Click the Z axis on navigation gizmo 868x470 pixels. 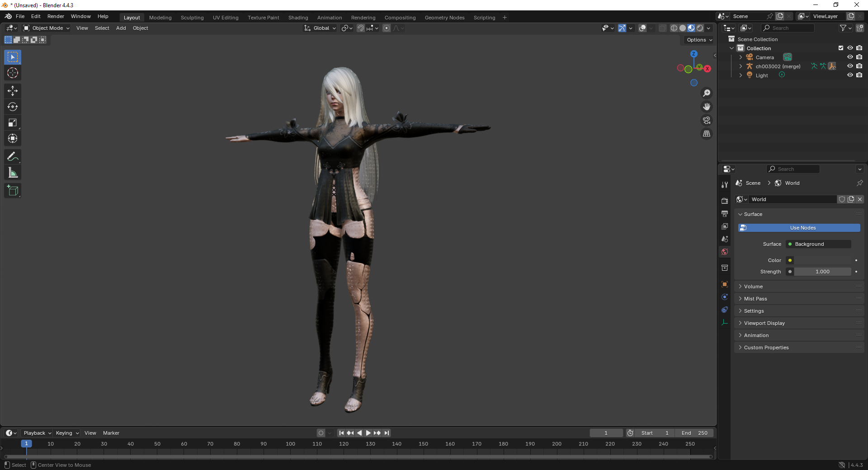coord(693,54)
